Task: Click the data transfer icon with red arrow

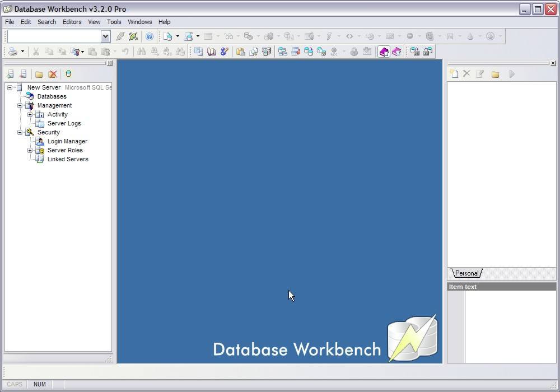Action: (295, 52)
